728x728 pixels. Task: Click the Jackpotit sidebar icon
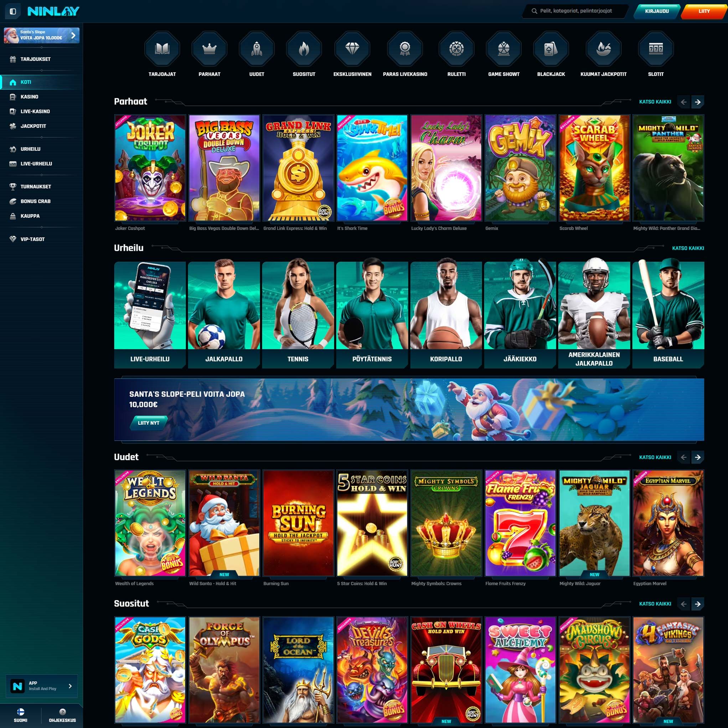coord(12,126)
